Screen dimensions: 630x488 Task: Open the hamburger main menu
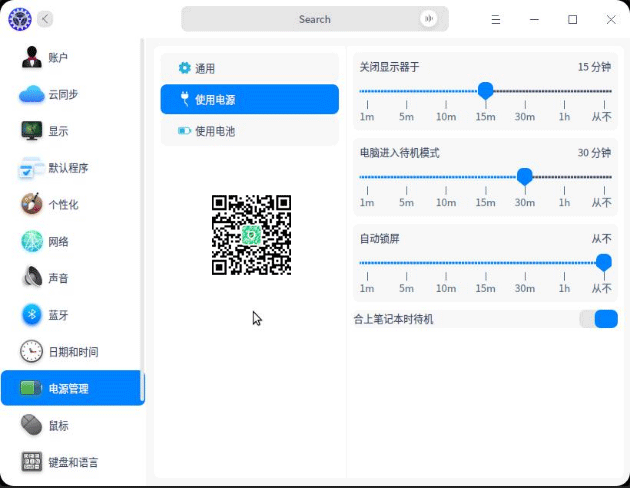(496, 19)
